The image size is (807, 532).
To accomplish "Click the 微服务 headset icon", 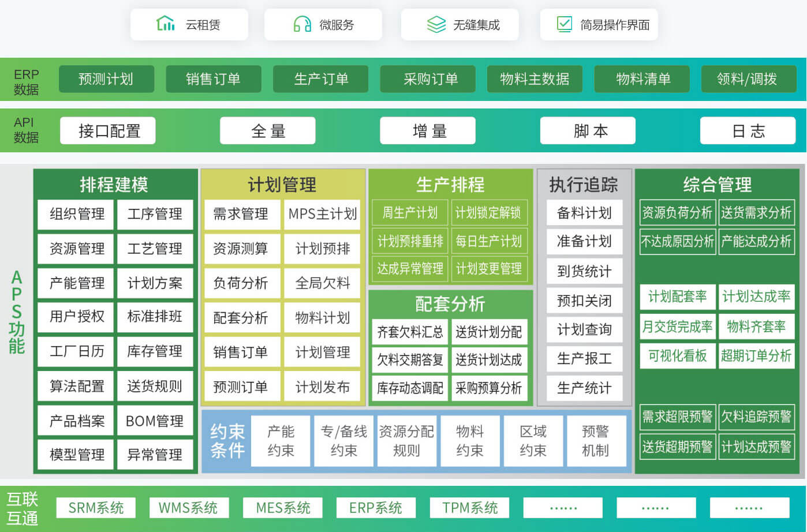I will 302,24.
